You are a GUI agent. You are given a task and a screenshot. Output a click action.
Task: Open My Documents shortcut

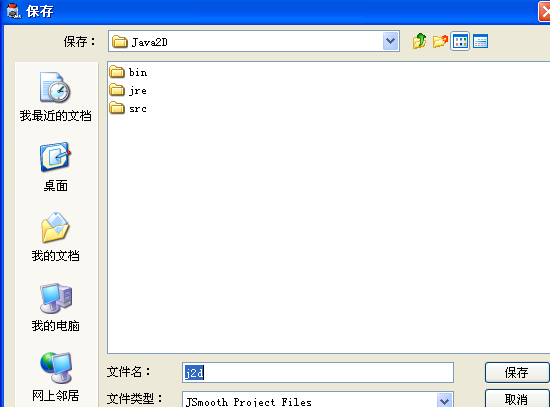(55, 237)
